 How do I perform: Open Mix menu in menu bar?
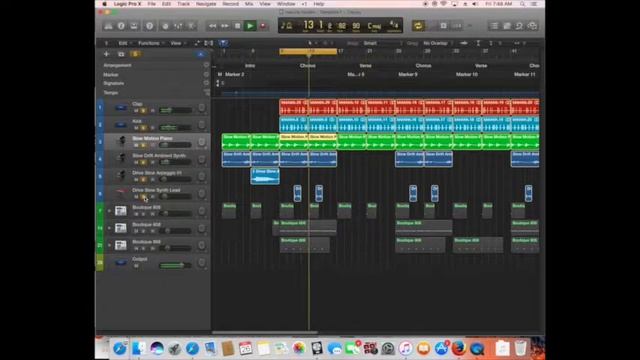(249, 4)
